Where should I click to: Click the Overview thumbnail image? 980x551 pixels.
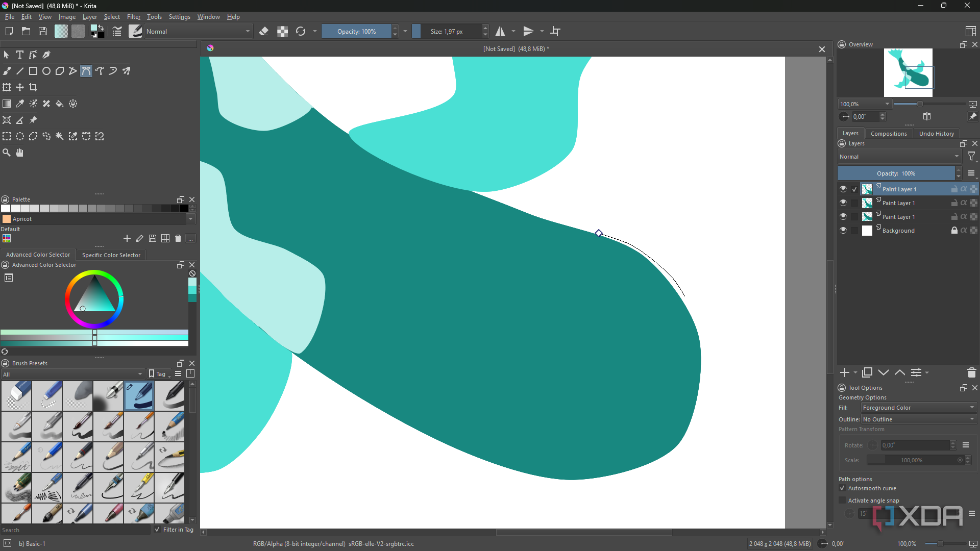coord(908,72)
